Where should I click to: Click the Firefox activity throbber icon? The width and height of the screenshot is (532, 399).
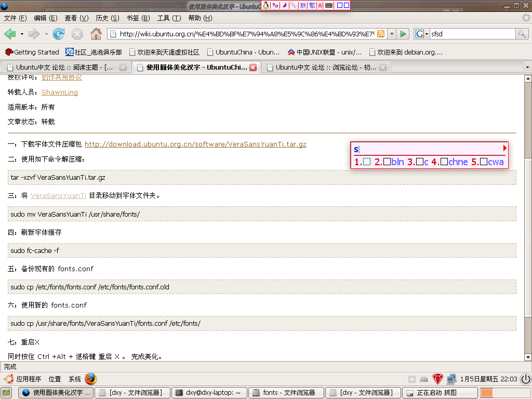(526, 18)
